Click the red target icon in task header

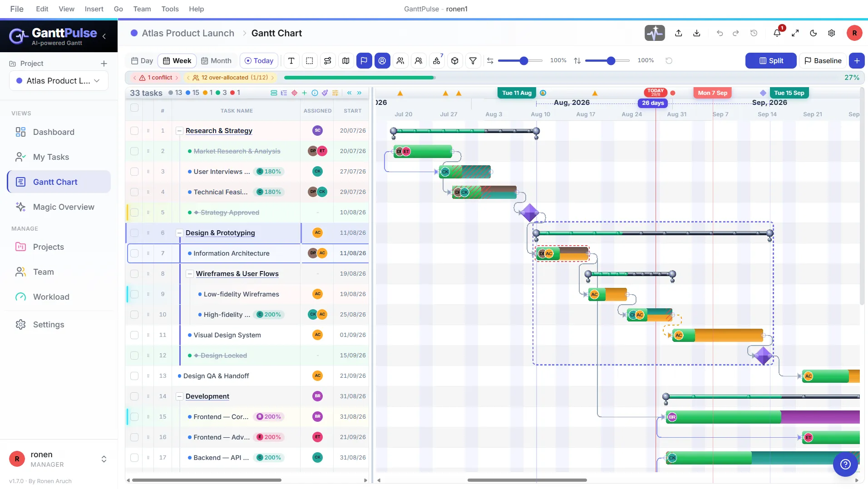click(294, 93)
